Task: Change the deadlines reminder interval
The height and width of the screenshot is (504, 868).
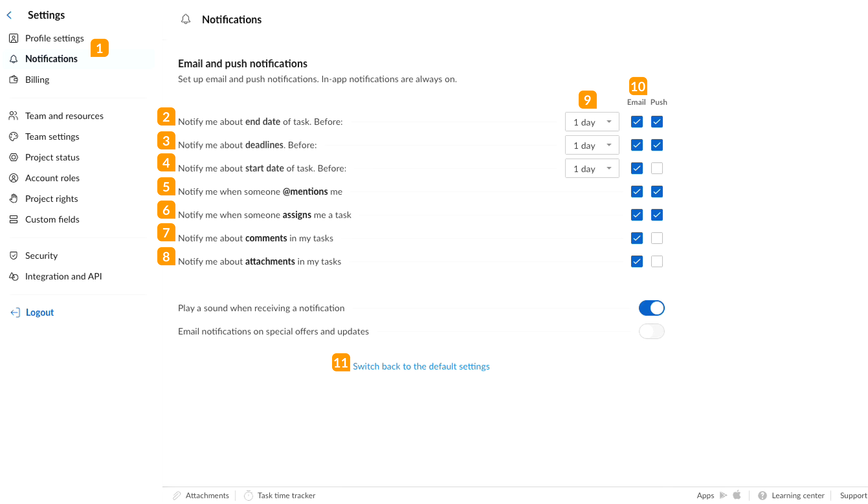Action: tap(592, 145)
